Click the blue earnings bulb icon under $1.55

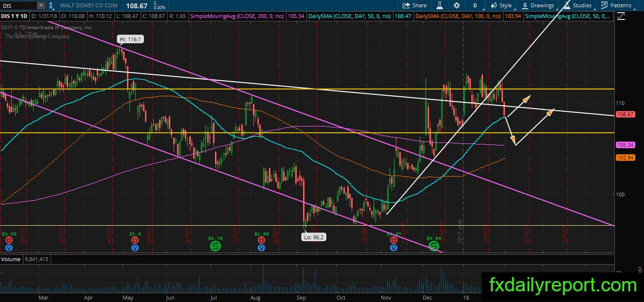[x=8, y=248]
